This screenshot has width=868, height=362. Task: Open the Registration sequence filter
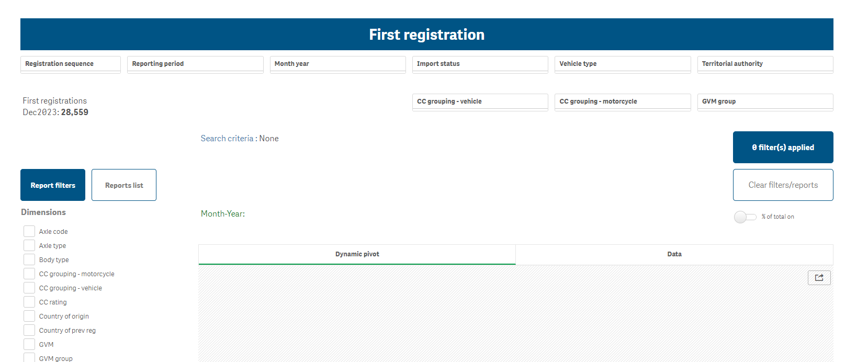tap(71, 64)
